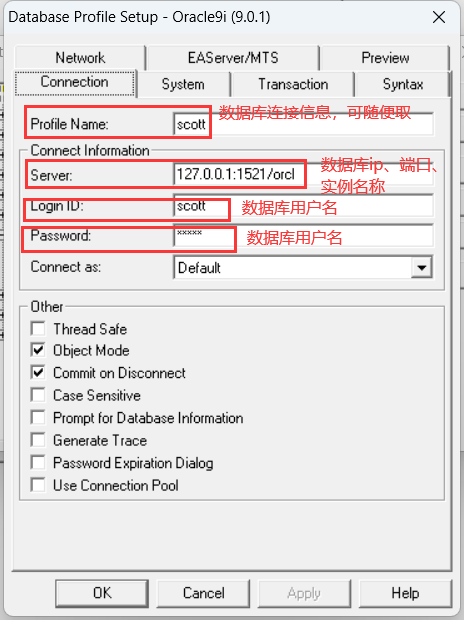
Task: Uncheck the Object Mode checkbox
Action: point(38,350)
